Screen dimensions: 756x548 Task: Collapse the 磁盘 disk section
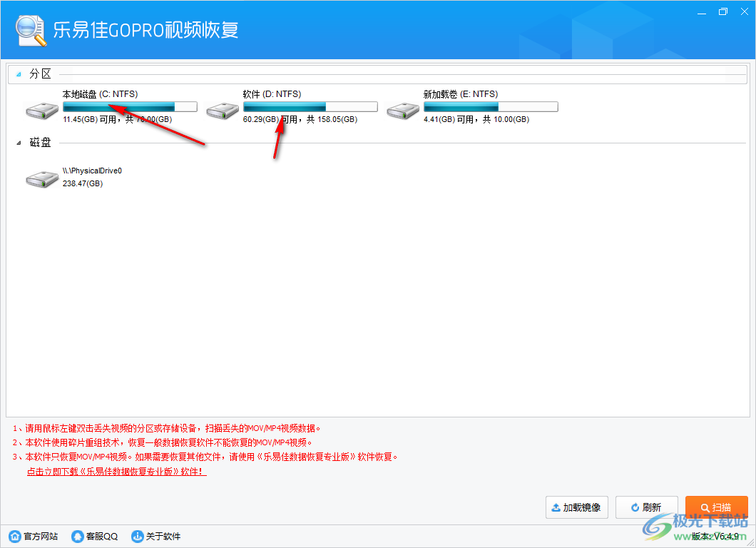[x=19, y=143]
